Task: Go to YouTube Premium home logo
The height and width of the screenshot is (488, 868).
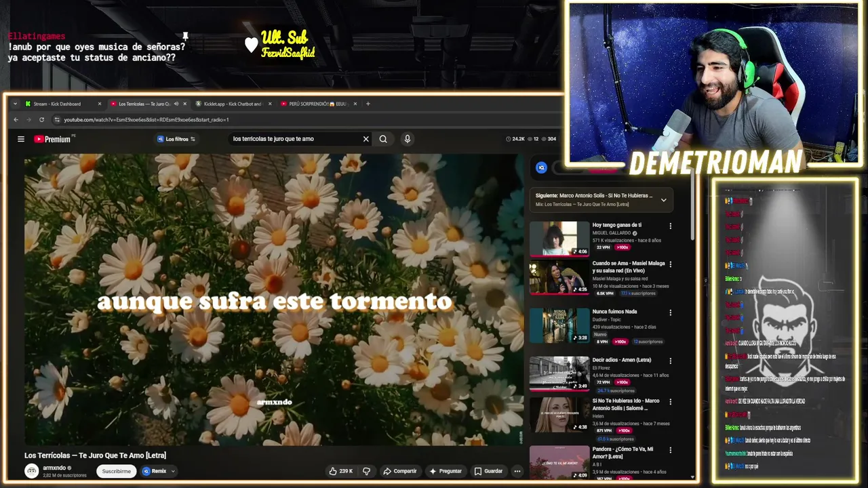Action: pos(53,139)
